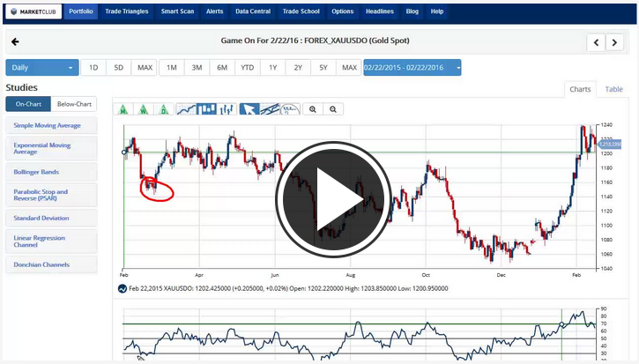Click the daily Trade Triangle icon

pos(164,109)
